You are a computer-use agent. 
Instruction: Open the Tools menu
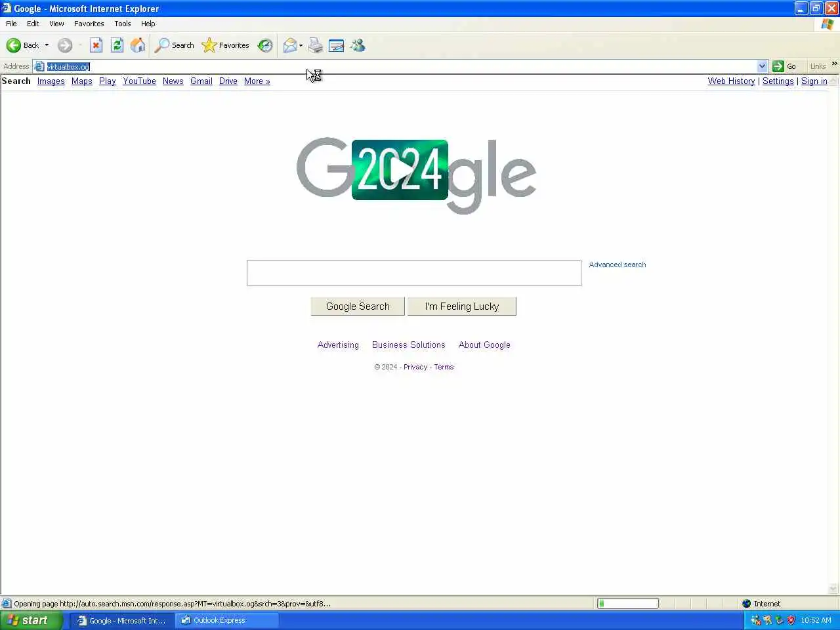[x=122, y=24]
